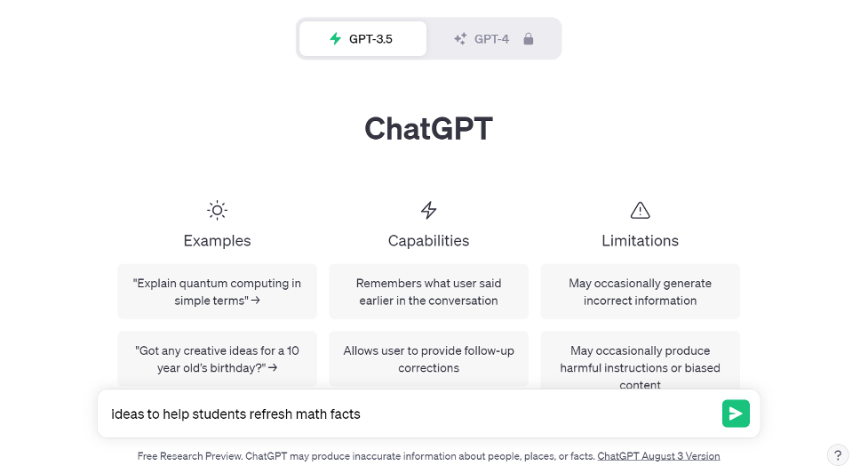Click the green lightning bolt on GPT-3.5

(336, 39)
